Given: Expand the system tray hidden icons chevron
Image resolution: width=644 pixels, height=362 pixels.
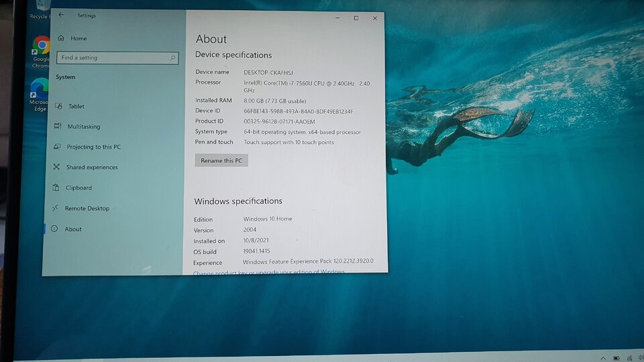Looking at the screenshot, I should pyautogui.click(x=603, y=358).
